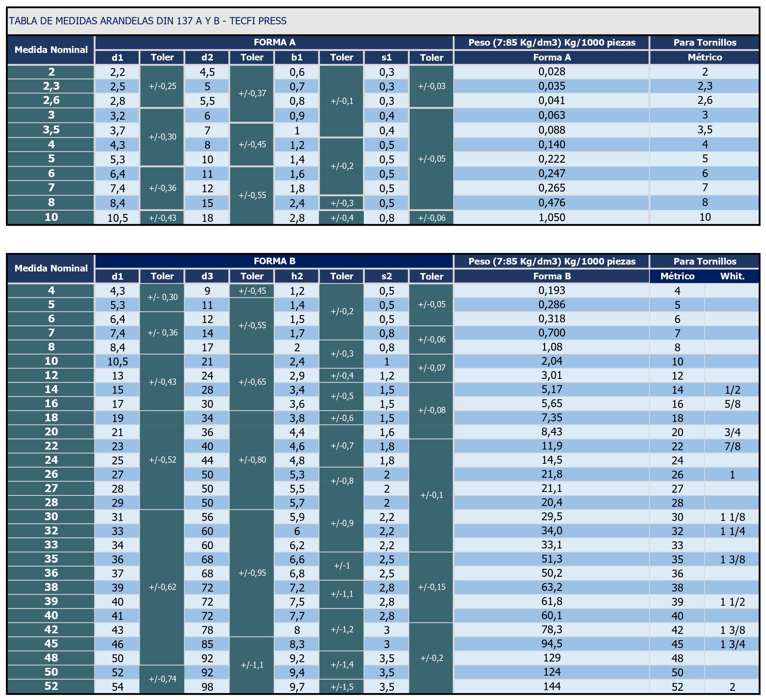
Task: Click the +/-0,15 tolerance cell
Action: pos(431,587)
